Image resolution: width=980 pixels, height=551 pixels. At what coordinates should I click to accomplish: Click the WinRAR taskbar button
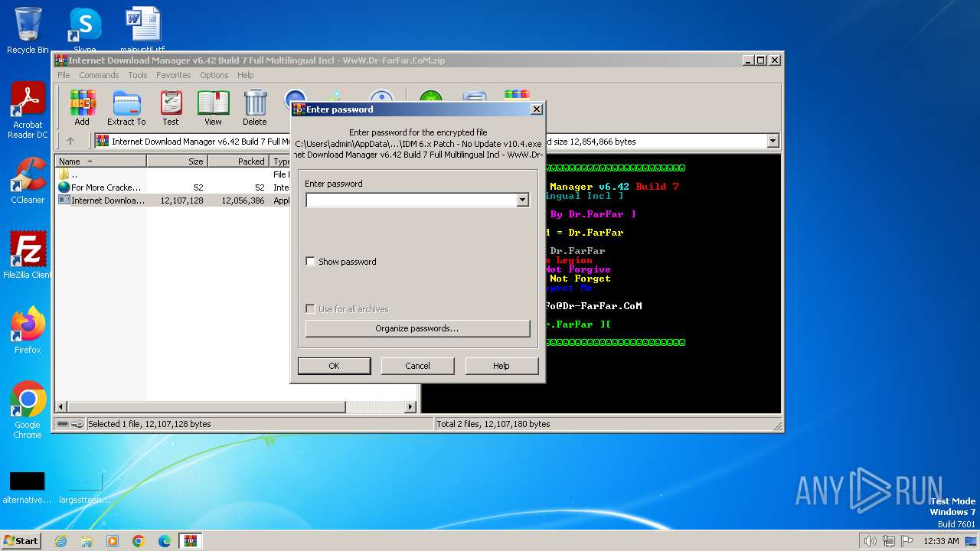(x=191, y=541)
